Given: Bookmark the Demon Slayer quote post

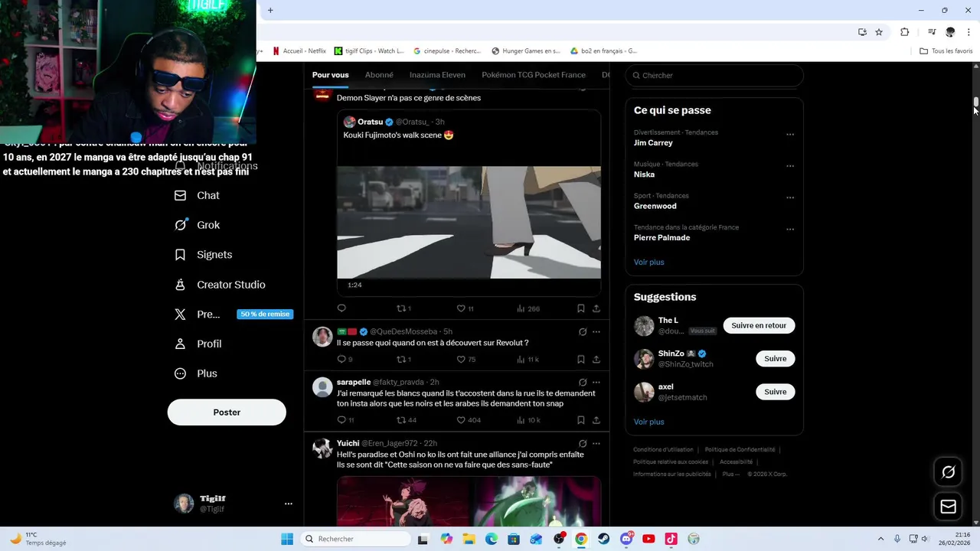Looking at the screenshot, I should click(580, 308).
